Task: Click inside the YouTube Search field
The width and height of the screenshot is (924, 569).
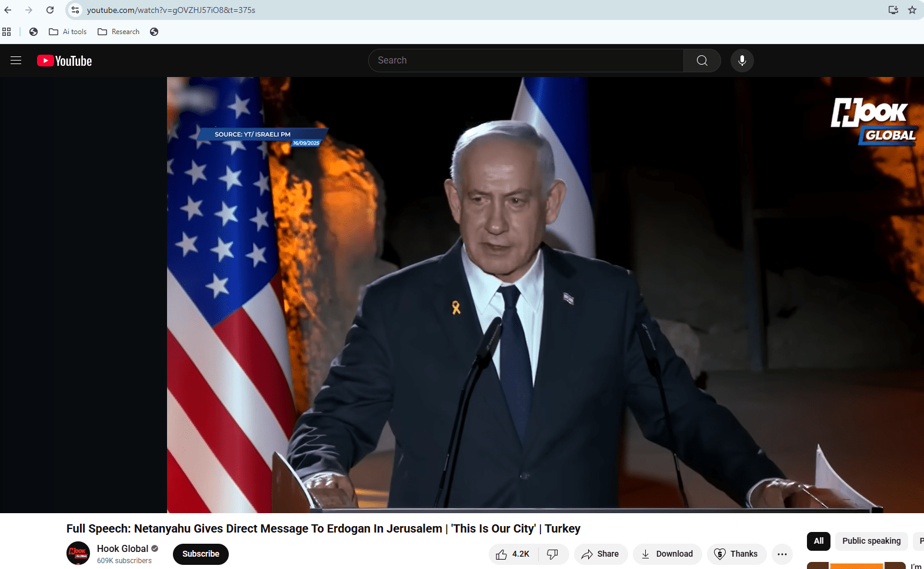Action: pyautogui.click(x=526, y=61)
